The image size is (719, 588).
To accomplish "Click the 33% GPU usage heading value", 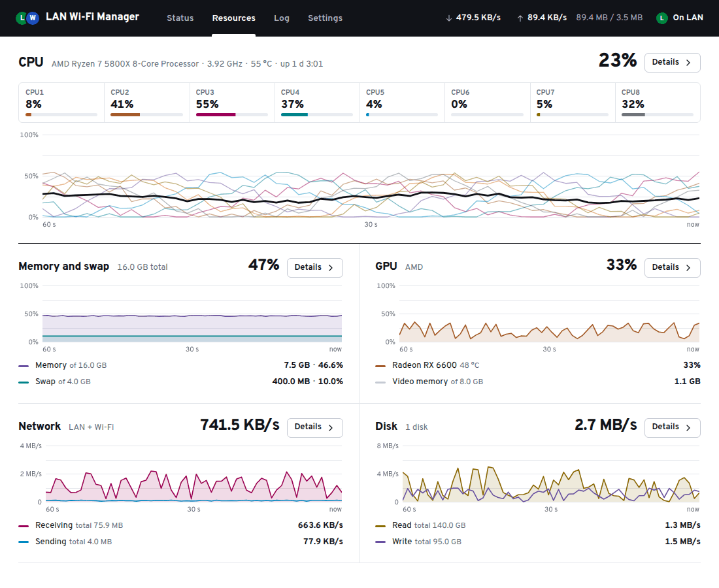I will [622, 265].
